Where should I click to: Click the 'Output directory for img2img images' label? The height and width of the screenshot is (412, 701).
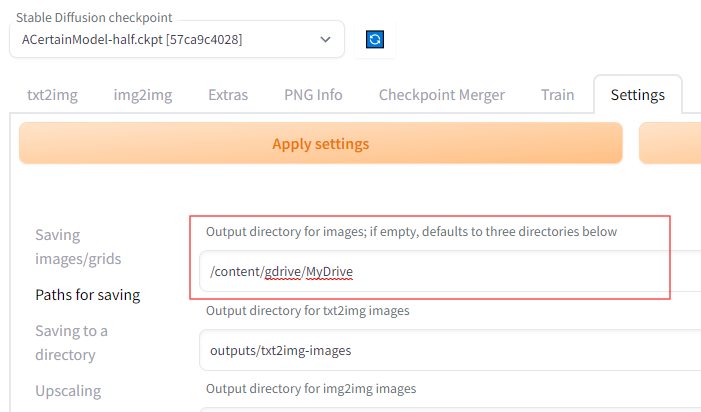click(311, 389)
